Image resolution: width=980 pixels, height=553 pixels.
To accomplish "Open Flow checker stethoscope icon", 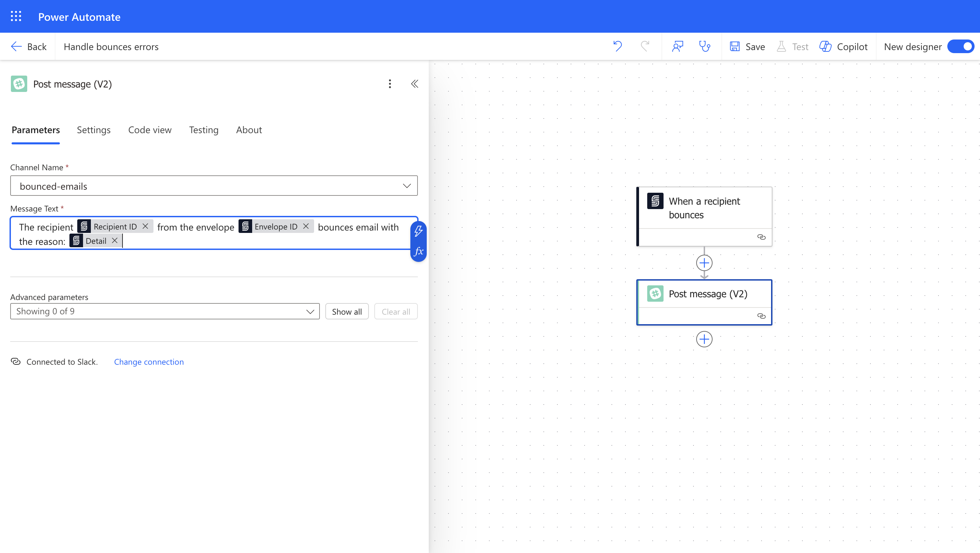I will 705,46.
